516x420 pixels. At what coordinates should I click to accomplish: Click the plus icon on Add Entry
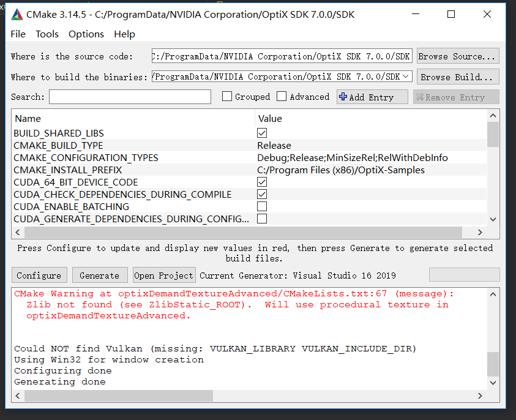(x=343, y=97)
